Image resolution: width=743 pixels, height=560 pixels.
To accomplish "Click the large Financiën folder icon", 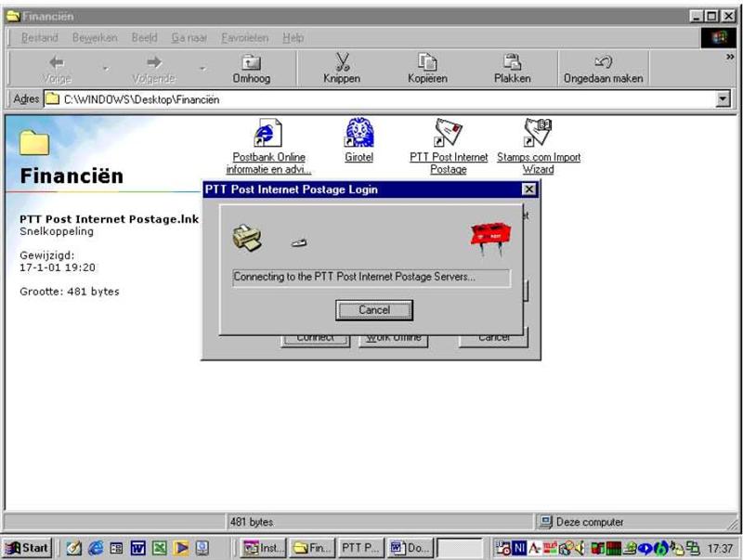I will 34,143.
